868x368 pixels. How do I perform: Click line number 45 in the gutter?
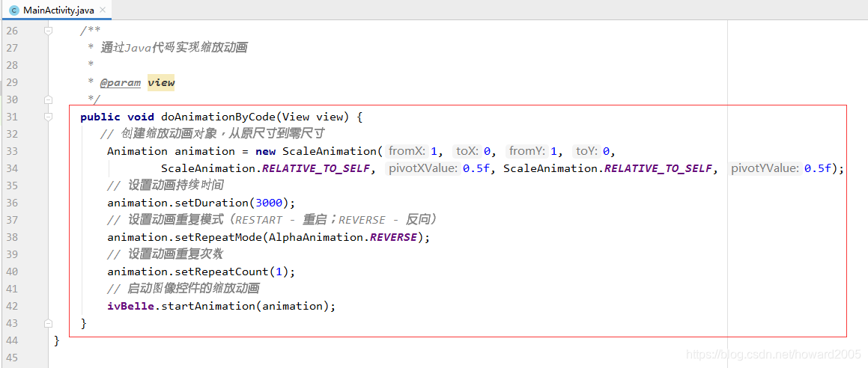(x=12, y=357)
